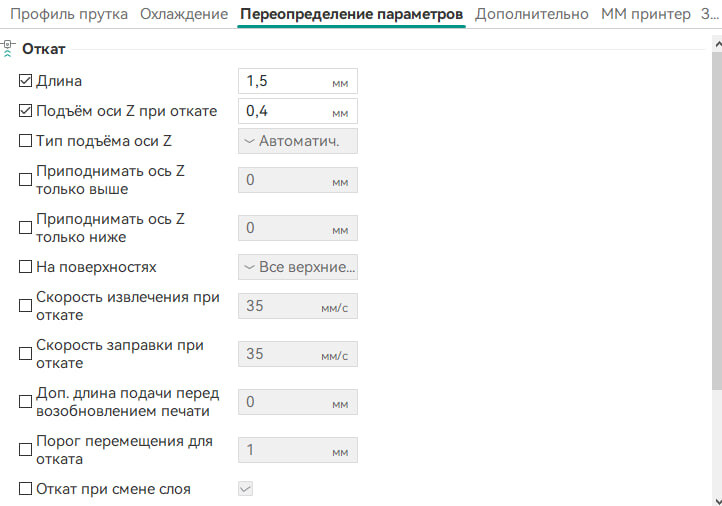
Task: Open the ММ принтер tab
Action: click(x=646, y=14)
